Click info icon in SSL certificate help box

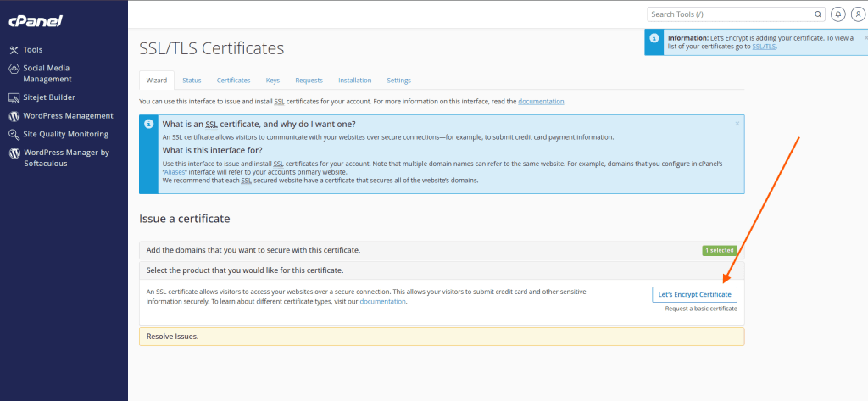[148, 124]
